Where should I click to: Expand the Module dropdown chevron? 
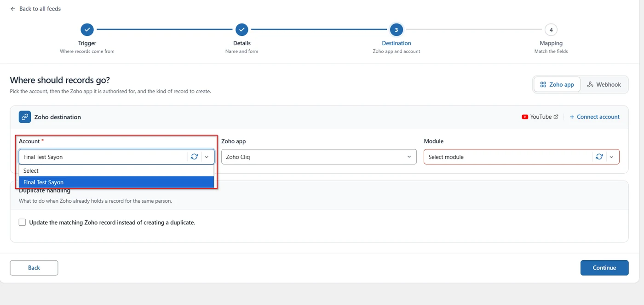(611, 157)
